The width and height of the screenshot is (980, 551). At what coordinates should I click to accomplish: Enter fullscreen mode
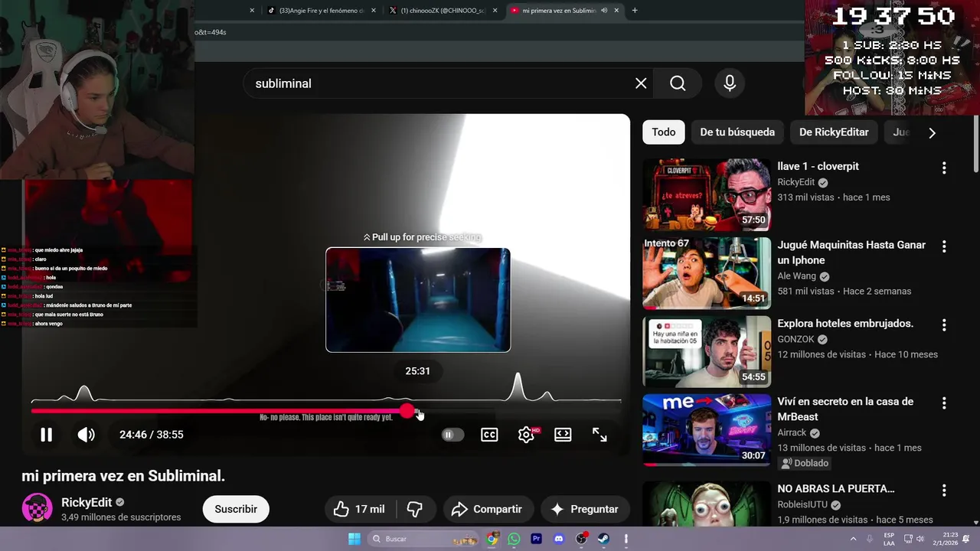click(599, 435)
